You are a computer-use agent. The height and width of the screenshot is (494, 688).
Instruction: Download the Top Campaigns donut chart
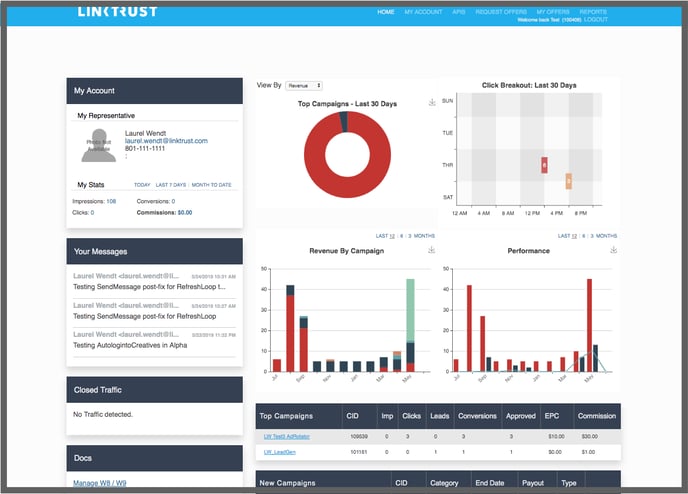click(x=432, y=102)
